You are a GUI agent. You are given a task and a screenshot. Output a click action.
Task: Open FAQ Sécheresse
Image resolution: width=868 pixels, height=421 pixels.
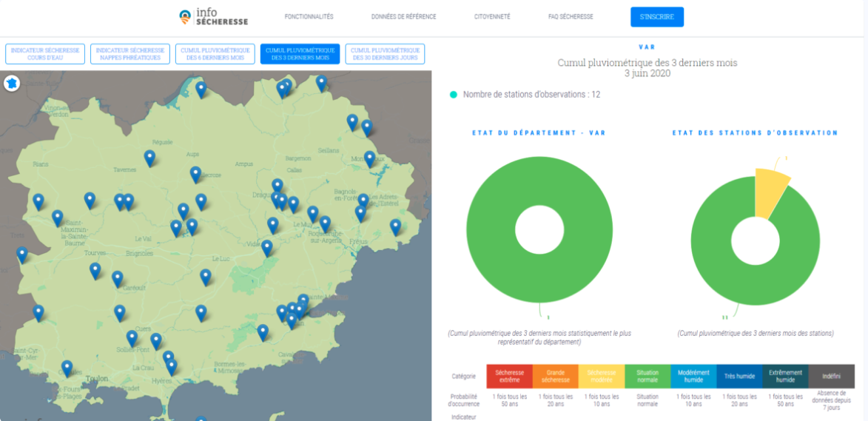pos(571,16)
